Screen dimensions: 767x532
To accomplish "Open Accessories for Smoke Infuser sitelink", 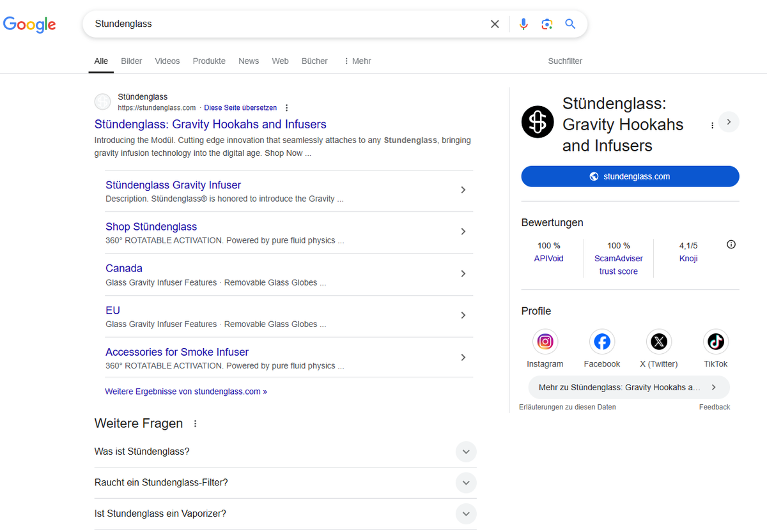I will [177, 352].
